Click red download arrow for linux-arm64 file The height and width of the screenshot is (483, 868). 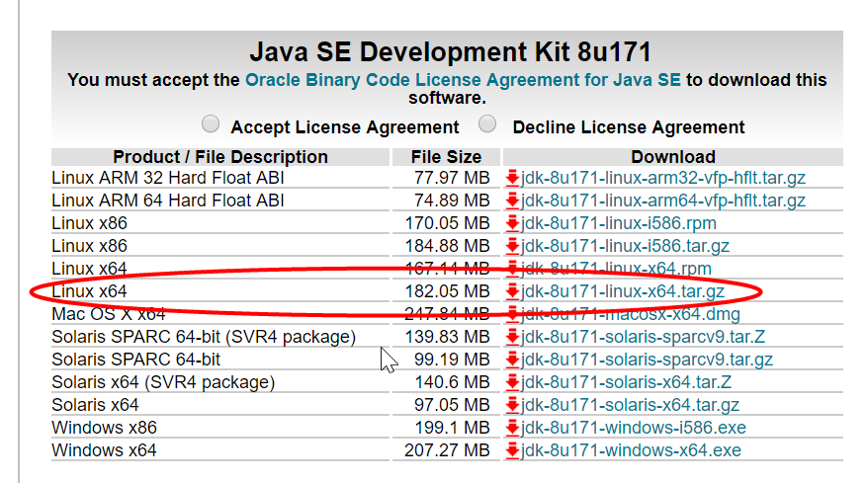(x=512, y=201)
